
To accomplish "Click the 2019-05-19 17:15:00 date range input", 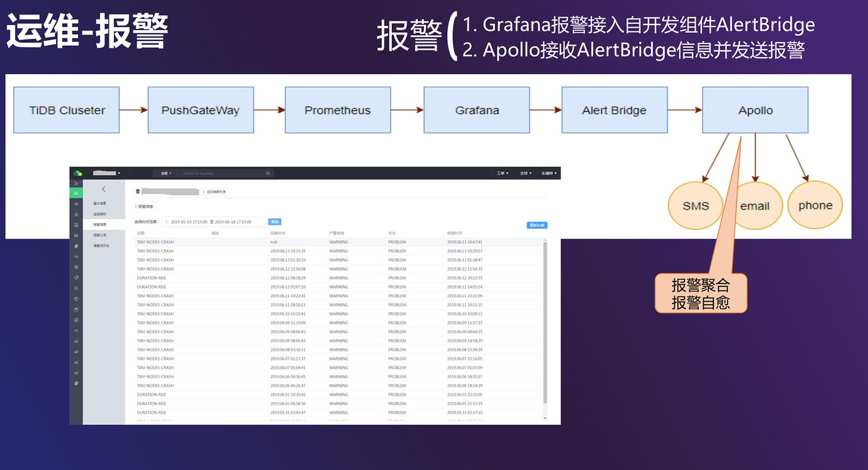I will pos(215,222).
